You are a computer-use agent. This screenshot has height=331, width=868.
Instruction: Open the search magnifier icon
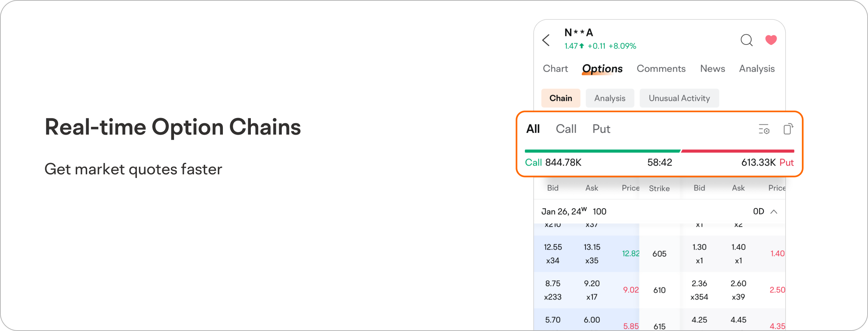click(747, 40)
